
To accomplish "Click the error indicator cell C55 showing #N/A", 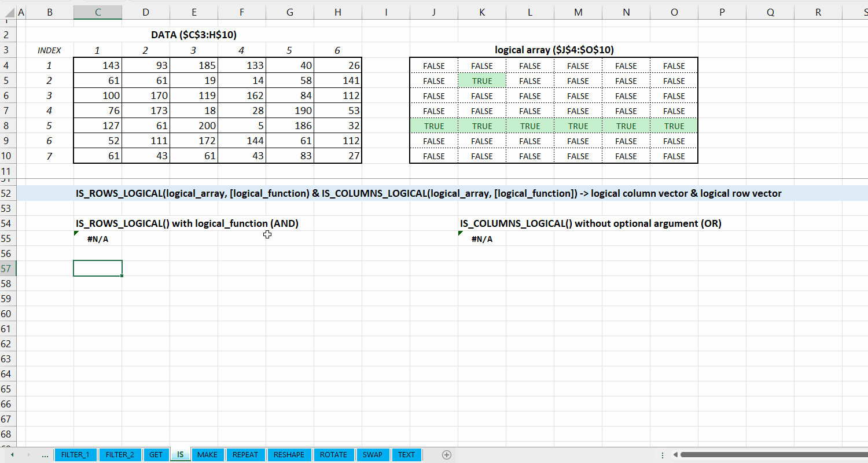I will (98, 238).
